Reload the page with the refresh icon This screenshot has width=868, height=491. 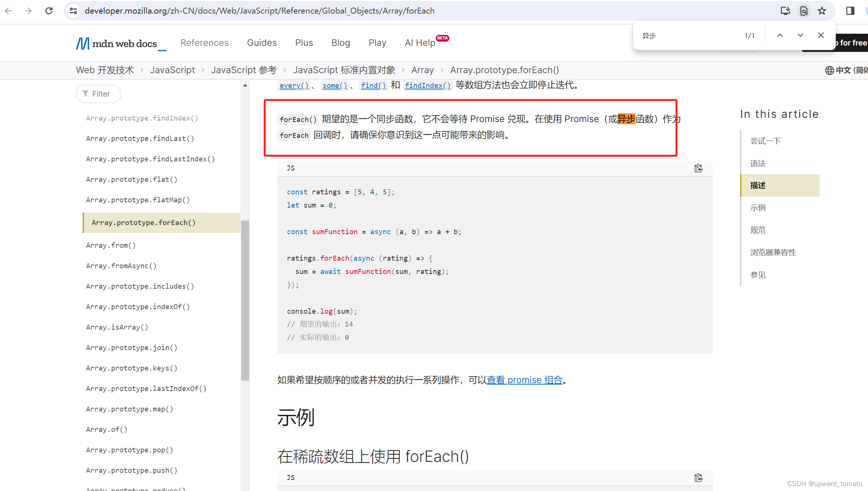tap(49, 11)
